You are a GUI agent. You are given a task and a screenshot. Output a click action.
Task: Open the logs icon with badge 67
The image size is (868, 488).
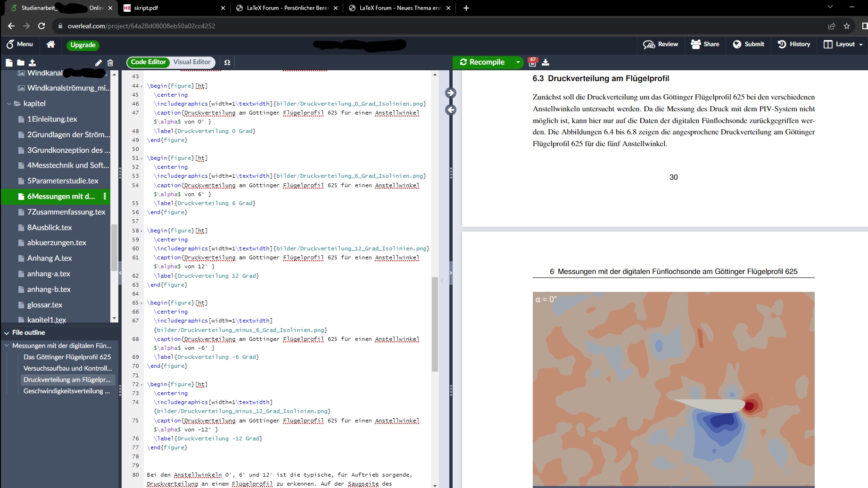point(533,62)
